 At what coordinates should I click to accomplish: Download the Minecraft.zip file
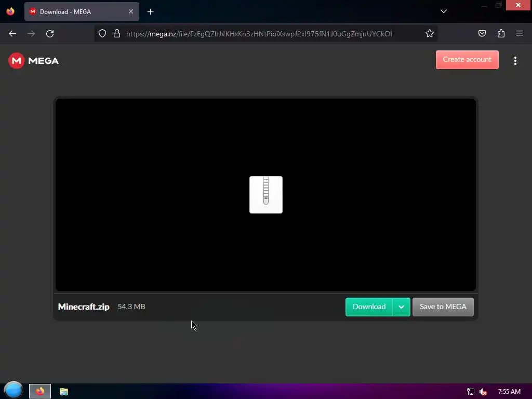369,307
